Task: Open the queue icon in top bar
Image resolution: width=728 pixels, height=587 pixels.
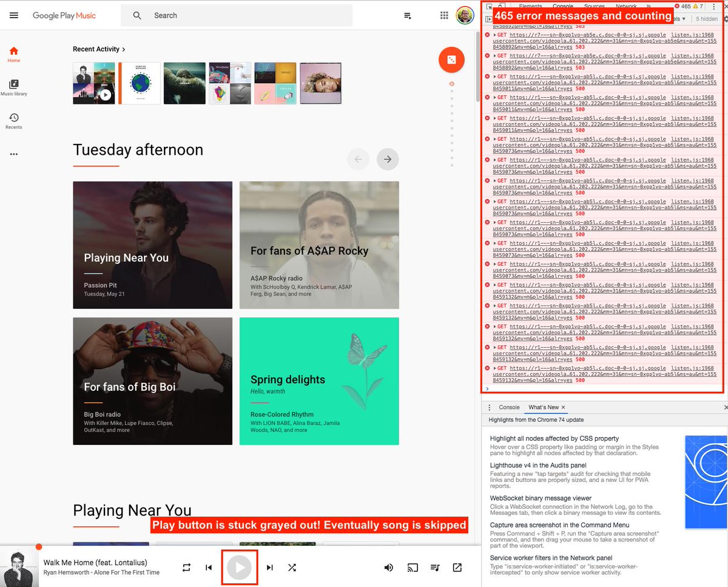Action: 408,16
